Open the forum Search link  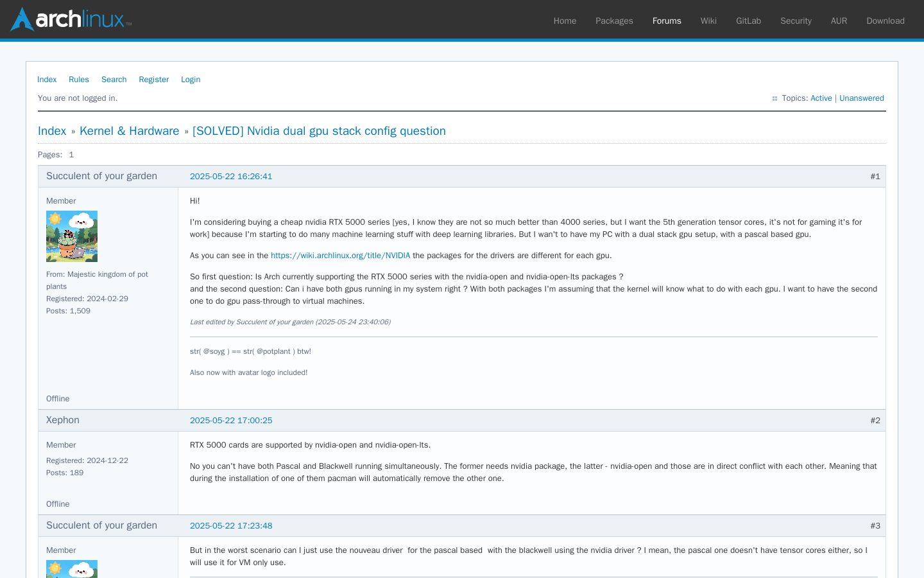pos(114,80)
